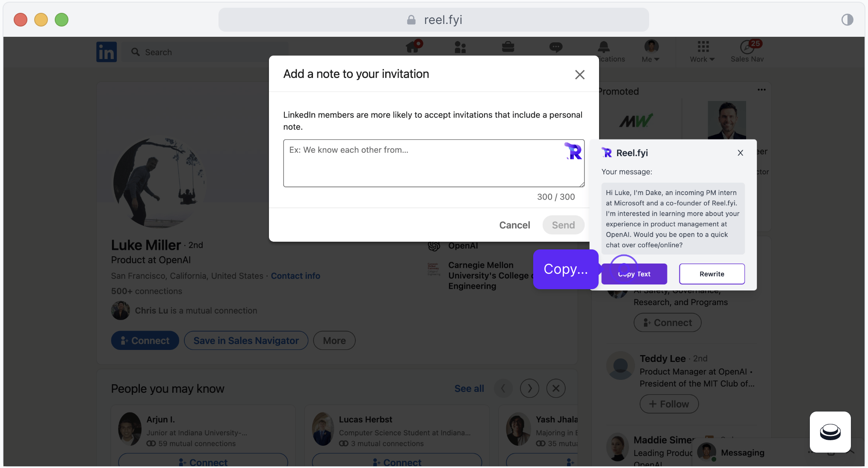This screenshot has width=868, height=468.
Task: Click the OpenAI company link on profile
Action: pos(463,246)
